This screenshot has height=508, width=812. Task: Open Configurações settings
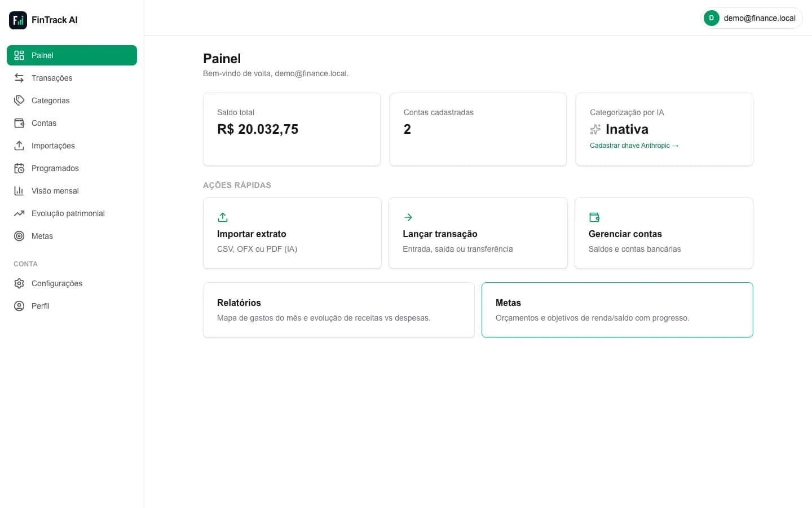(x=72, y=283)
